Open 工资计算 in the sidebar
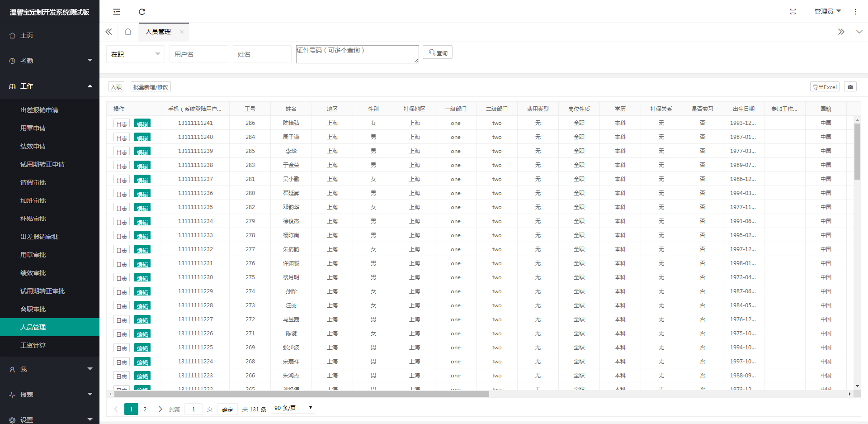The image size is (868, 424). coord(33,345)
